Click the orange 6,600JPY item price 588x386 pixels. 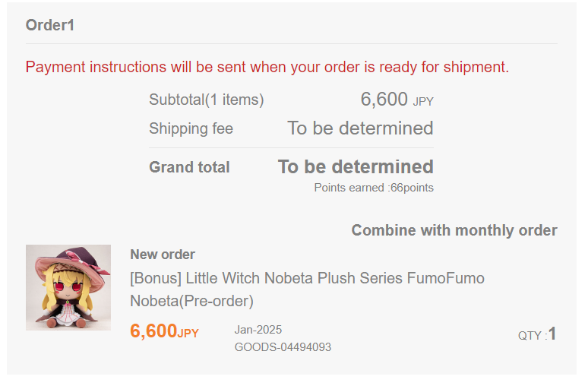coord(164,332)
